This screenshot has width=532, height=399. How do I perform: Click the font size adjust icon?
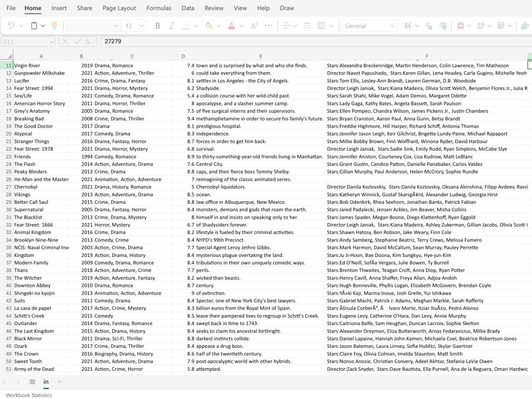click(x=254, y=26)
